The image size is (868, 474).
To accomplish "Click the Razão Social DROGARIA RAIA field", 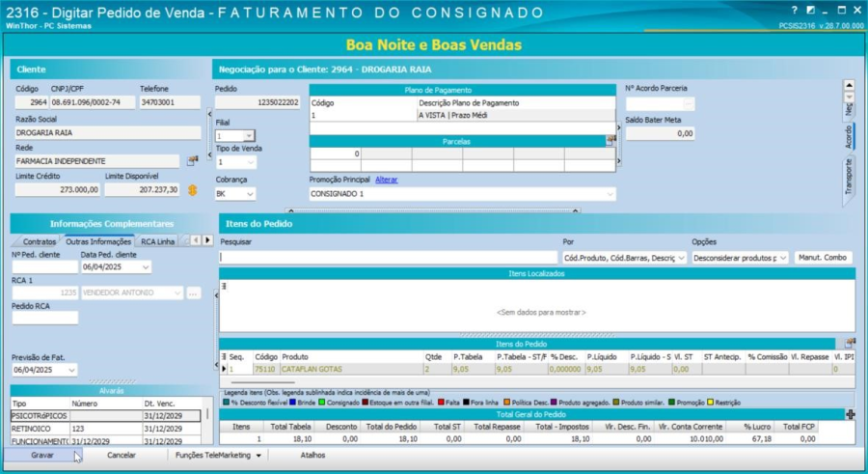I will [x=108, y=133].
